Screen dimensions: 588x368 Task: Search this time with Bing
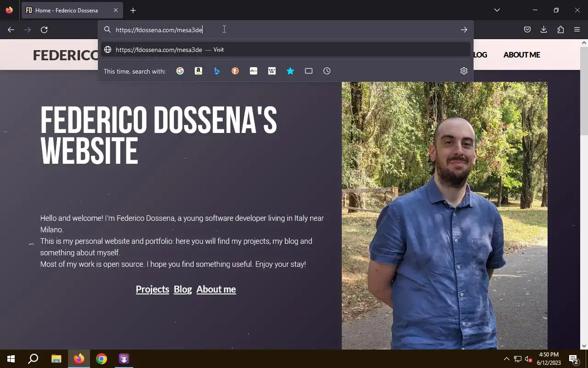(x=217, y=71)
